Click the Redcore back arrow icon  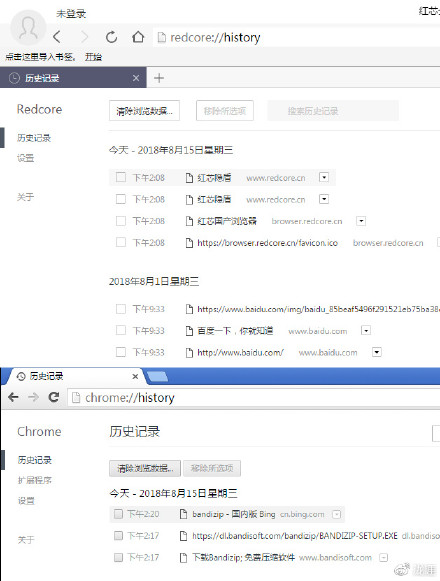(x=57, y=37)
